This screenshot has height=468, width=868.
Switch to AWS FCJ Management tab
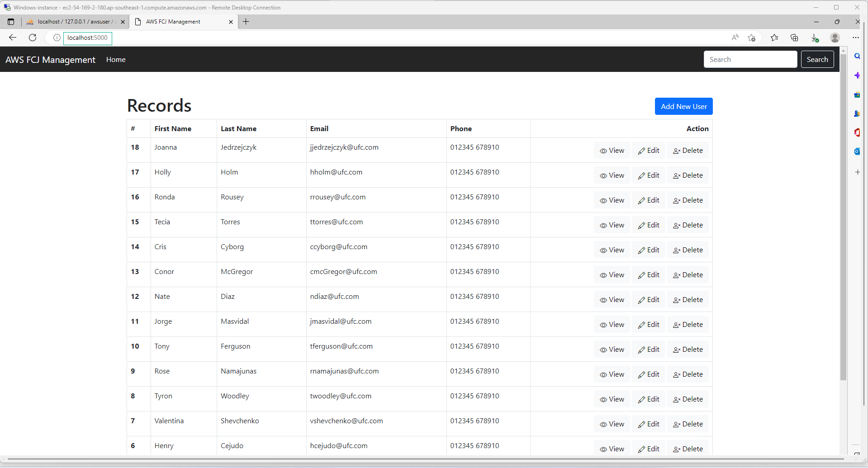[x=184, y=22]
